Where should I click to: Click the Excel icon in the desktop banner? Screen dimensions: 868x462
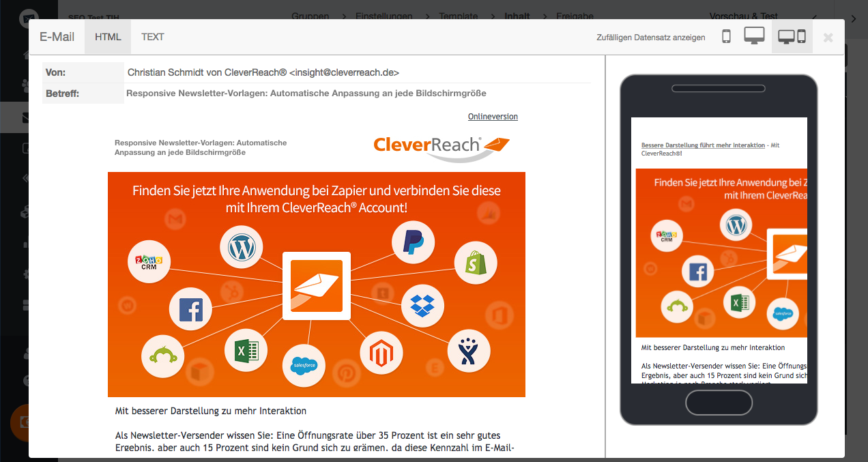click(246, 351)
